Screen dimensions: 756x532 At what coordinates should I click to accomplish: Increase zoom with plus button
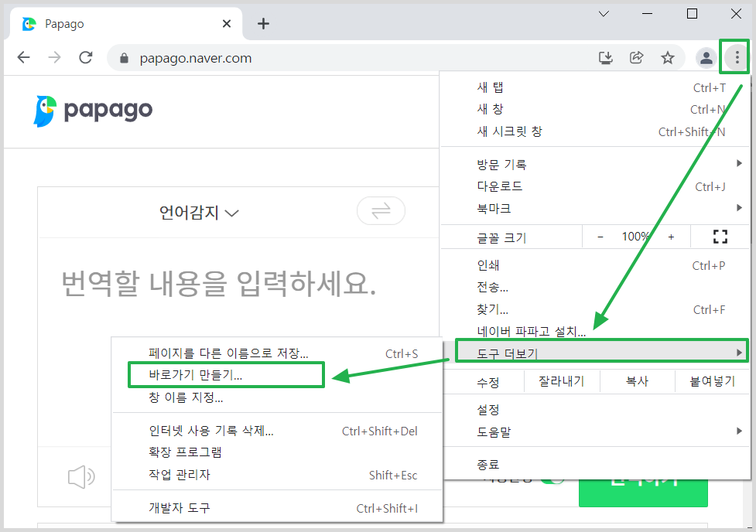[671, 237]
